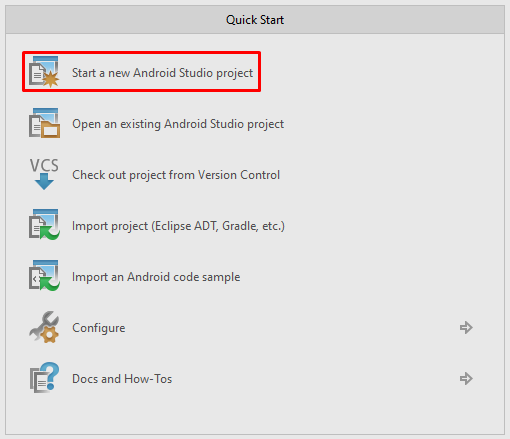Click the Quick Start header title
Viewport: 510px width, 439px height.
(255, 20)
